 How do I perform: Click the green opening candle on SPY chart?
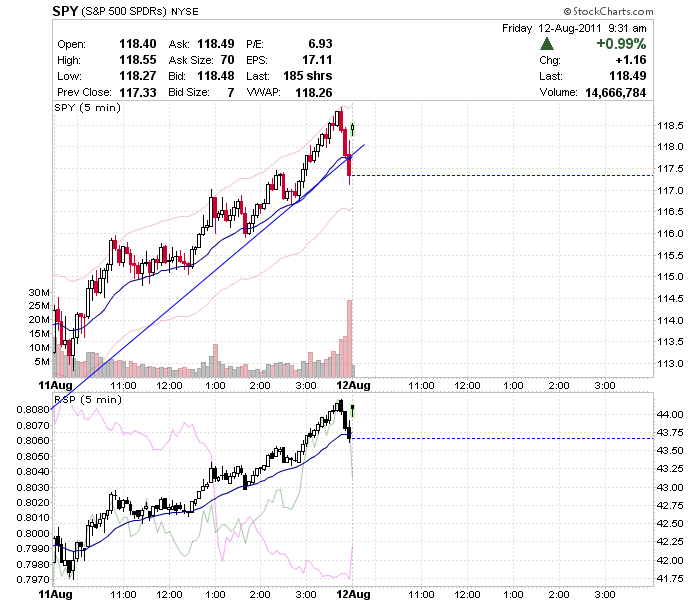353,129
